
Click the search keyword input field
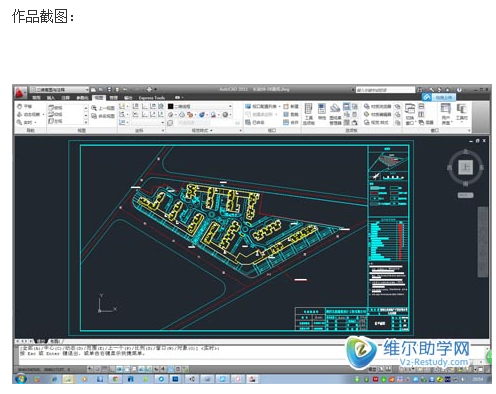point(385,90)
